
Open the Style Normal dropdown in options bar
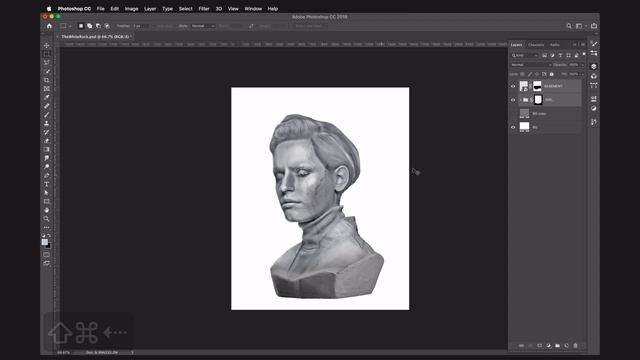point(202,26)
